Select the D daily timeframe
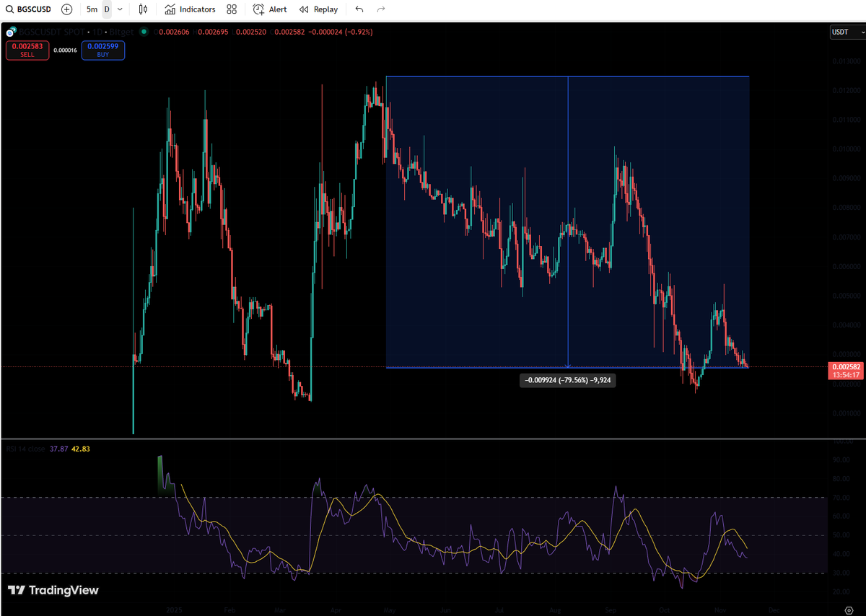Viewport: 866px width, 616px height. tap(107, 9)
